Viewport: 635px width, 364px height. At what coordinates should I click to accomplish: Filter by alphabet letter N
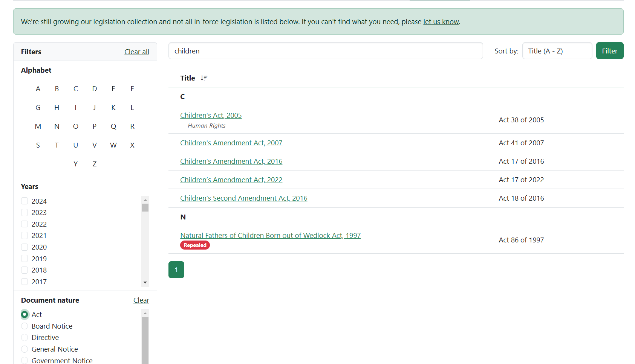[x=57, y=126]
